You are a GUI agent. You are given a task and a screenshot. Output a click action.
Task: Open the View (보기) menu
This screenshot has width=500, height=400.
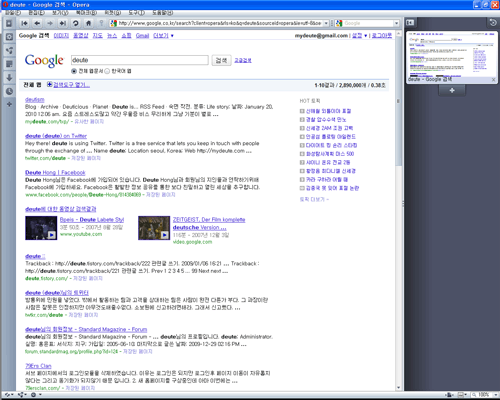(60, 13)
